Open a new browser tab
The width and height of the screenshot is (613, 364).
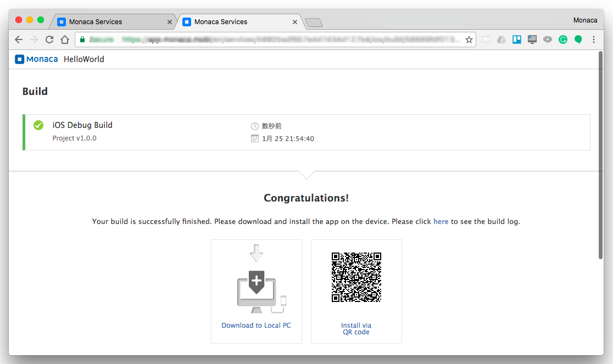click(314, 23)
